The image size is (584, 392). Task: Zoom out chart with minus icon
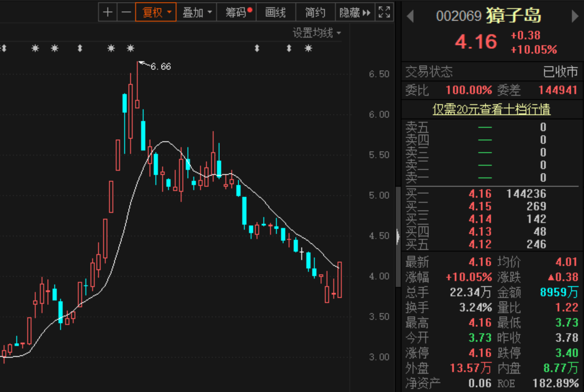click(x=126, y=12)
